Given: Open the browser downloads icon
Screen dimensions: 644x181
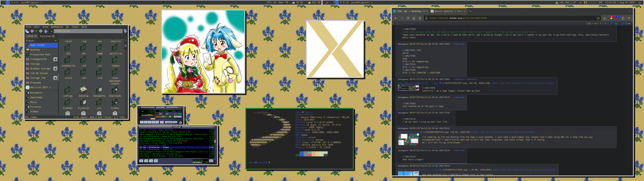Looking at the screenshot, I should click(605, 18).
